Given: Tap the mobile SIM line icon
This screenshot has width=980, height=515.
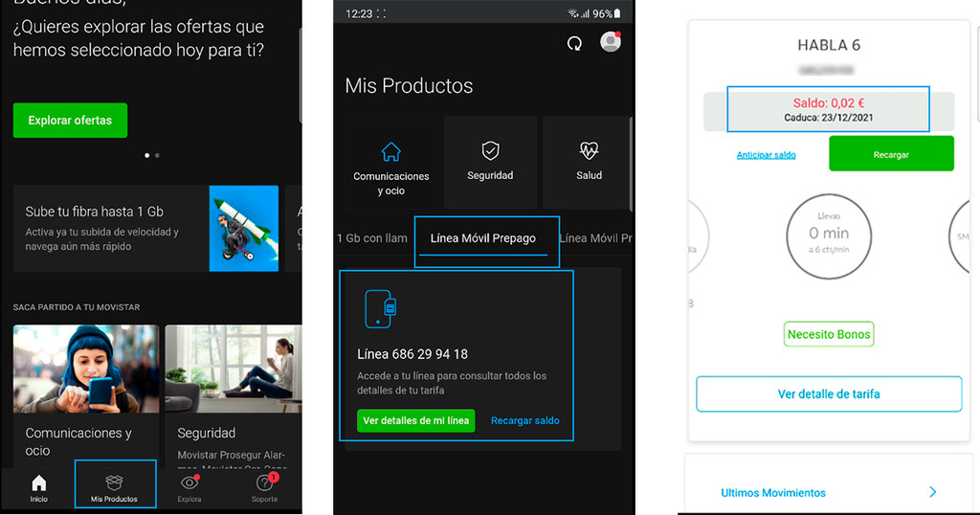Looking at the screenshot, I should (x=380, y=309).
